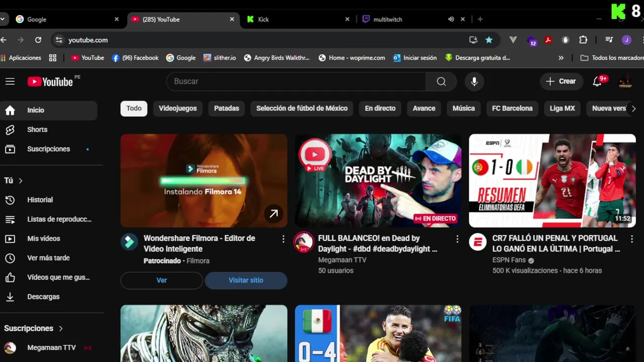Expand the Suscripciones section heading

[34, 328]
